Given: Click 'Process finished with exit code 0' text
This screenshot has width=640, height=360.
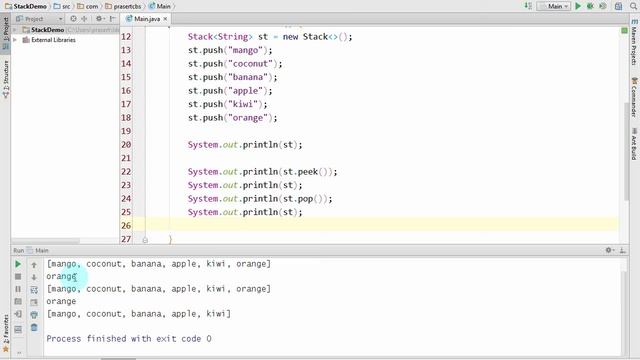Looking at the screenshot, I should [129, 339].
